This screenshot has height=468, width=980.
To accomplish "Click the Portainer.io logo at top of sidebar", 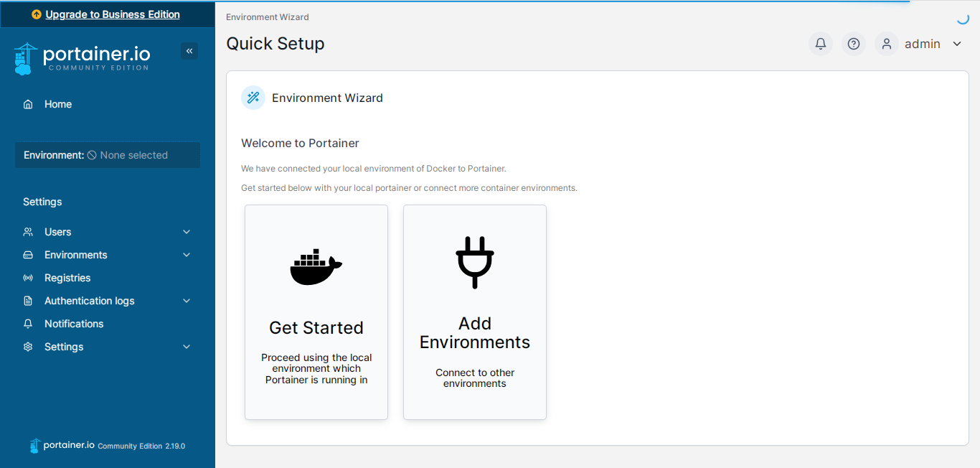I will pyautogui.click(x=82, y=58).
